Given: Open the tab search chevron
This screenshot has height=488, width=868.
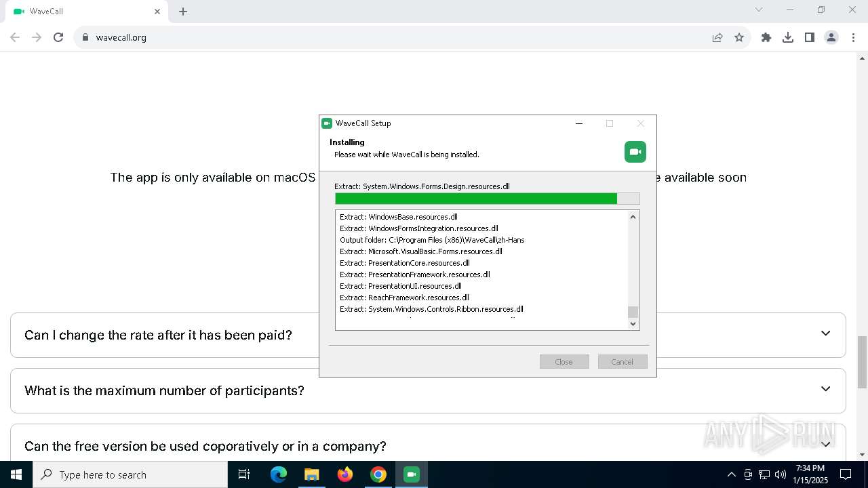Looking at the screenshot, I should coord(759,9).
